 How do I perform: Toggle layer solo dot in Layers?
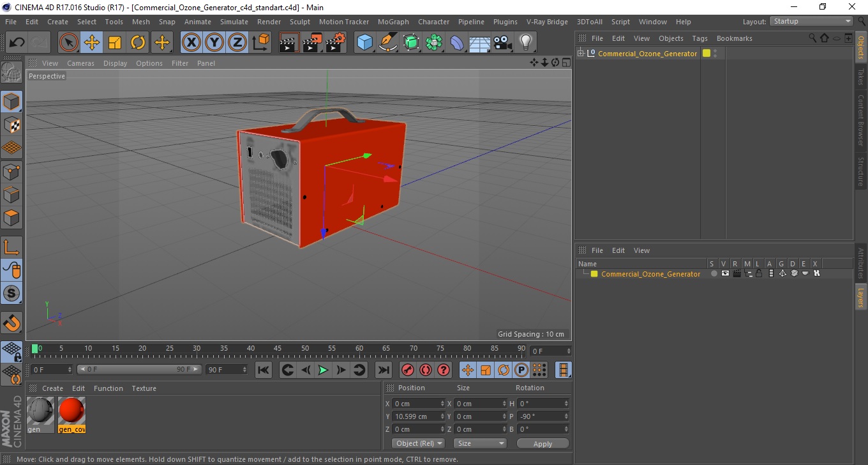(714, 273)
